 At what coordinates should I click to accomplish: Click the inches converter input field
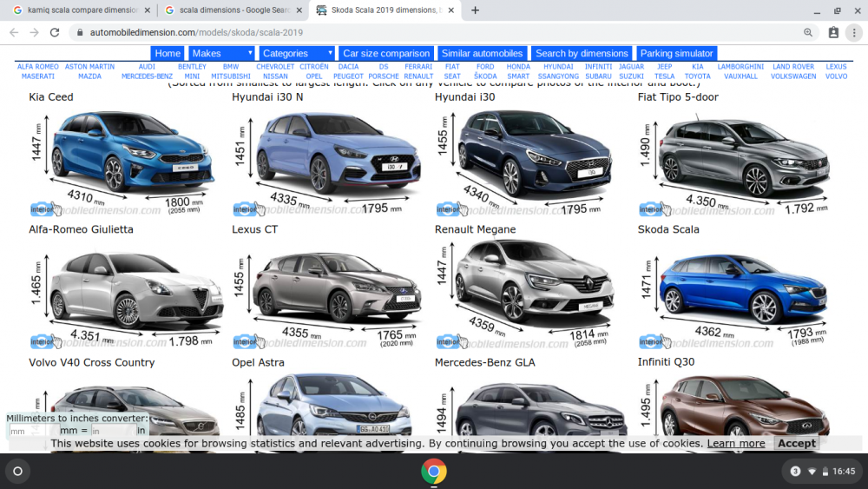(x=113, y=430)
